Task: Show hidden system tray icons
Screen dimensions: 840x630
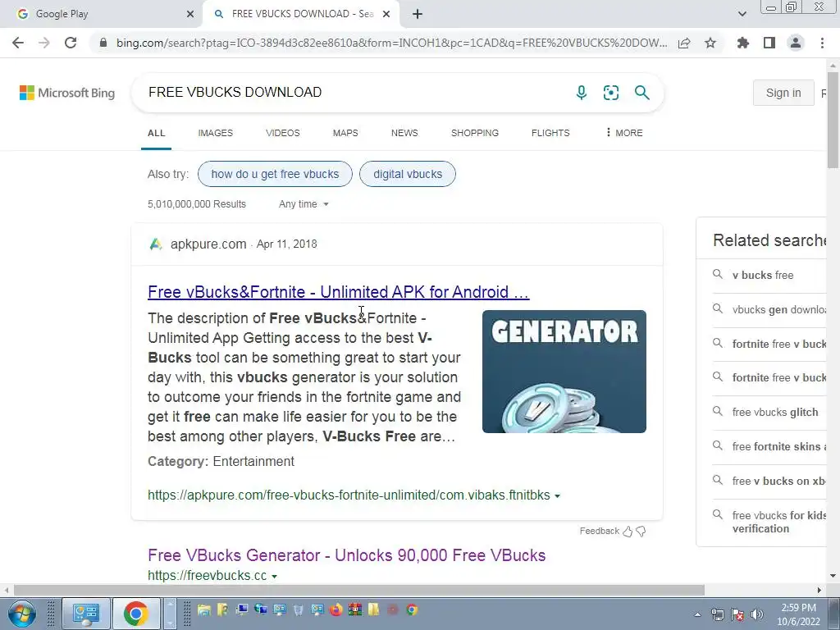Action: point(697,615)
